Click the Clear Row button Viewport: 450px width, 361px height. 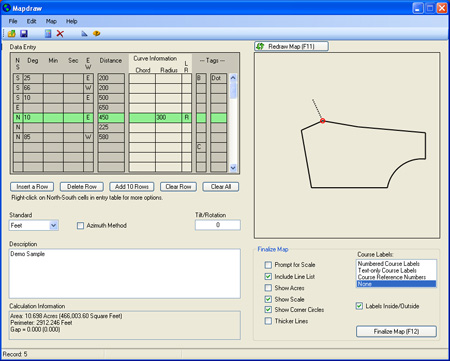pyautogui.click(x=178, y=187)
